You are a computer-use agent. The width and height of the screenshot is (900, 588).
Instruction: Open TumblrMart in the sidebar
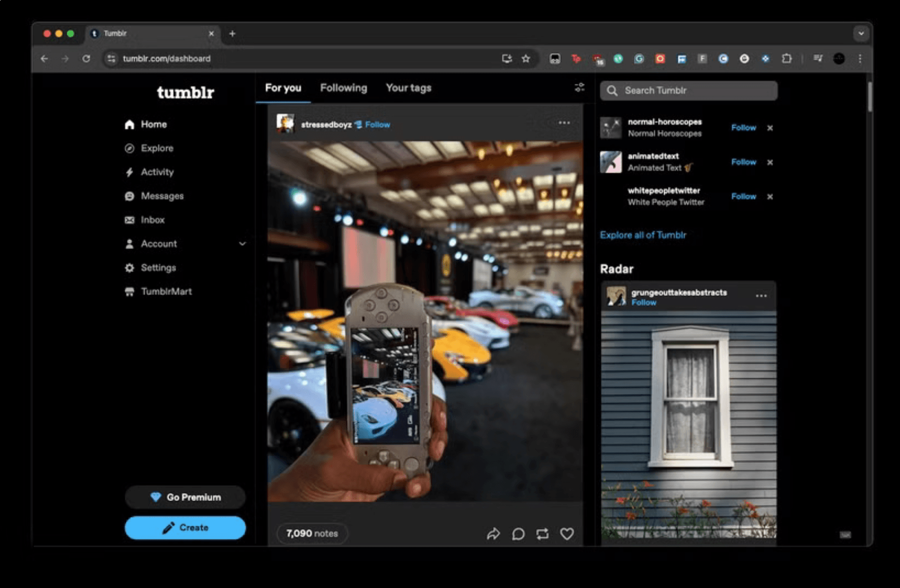[x=158, y=292]
